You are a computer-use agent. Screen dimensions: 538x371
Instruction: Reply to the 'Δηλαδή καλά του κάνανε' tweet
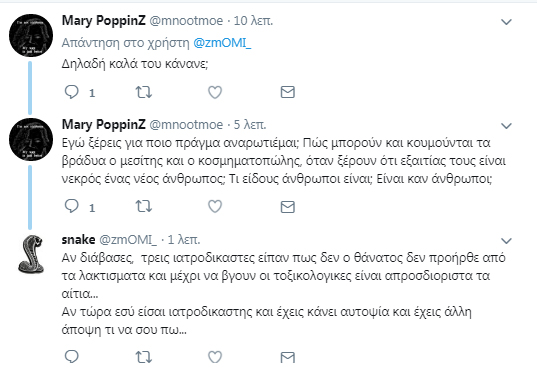(72, 92)
